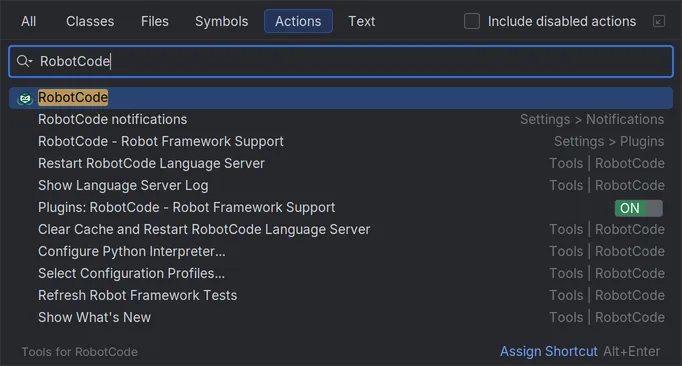Switch to the Symbols tab

point(221,21)
